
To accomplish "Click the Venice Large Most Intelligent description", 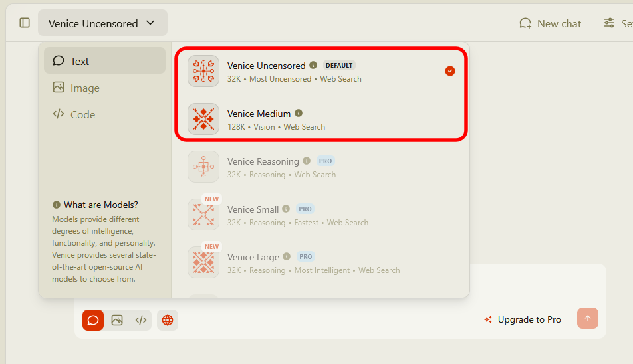I will (314, 270).
